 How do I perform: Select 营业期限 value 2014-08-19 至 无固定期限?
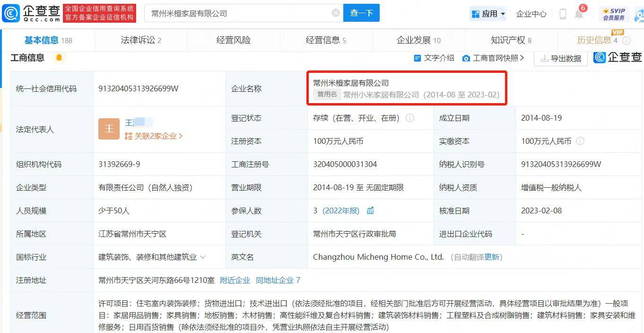tap(358, 188)
